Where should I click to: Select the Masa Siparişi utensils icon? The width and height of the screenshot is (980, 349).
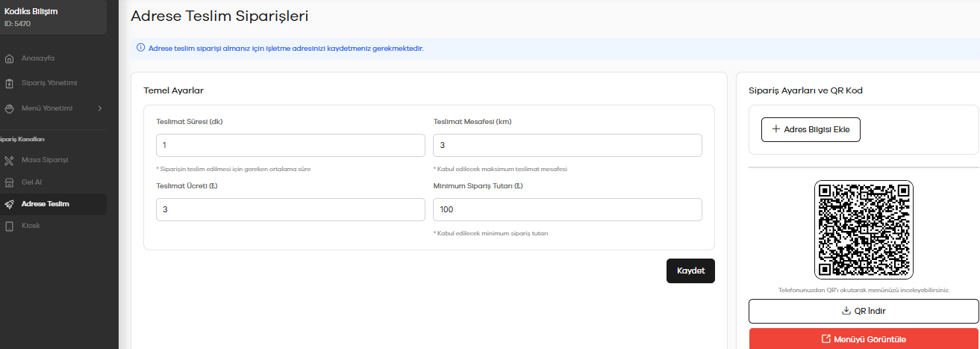pyautogui.click(x=9, y=160)
